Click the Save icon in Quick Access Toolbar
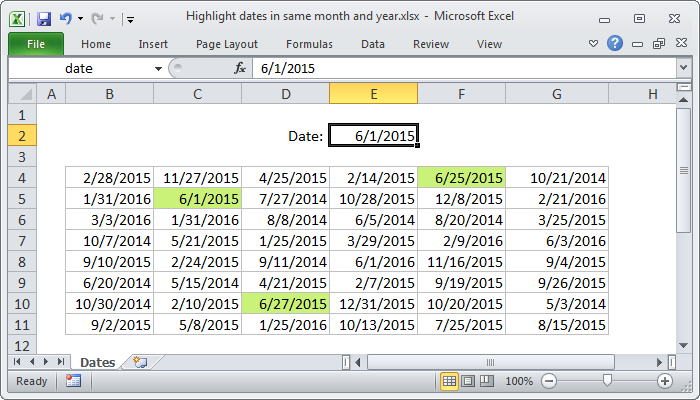The height and width of the screenshot is (400, 700). 43,18
